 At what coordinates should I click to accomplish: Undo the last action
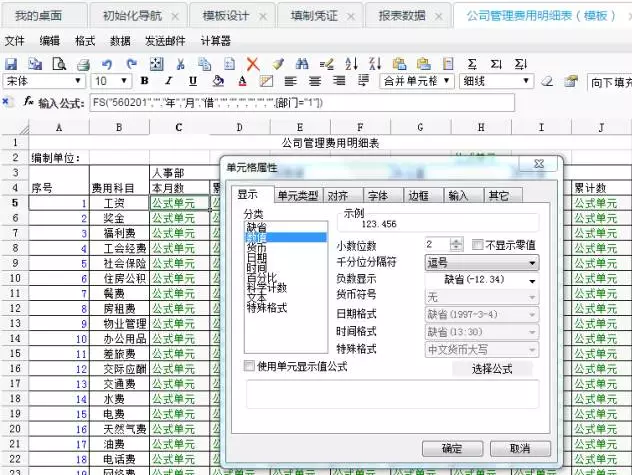(x=107, y=64)
